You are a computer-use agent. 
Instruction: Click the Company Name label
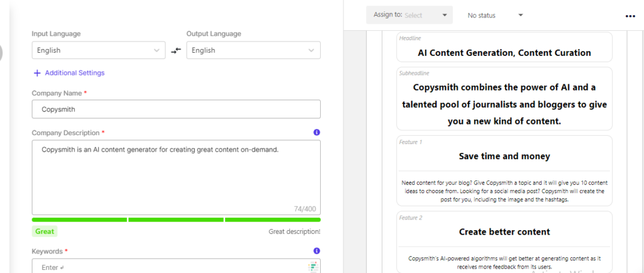click(x=57, y=93)
